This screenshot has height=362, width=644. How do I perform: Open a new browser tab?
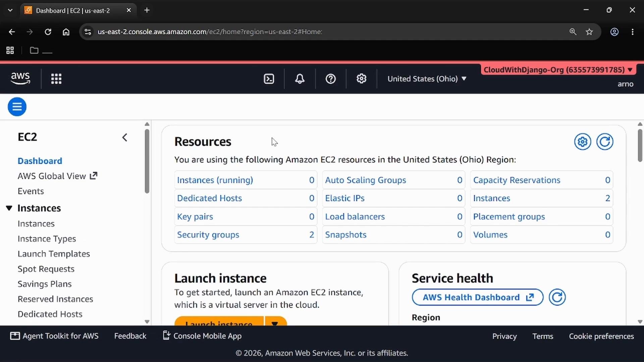click(x=147, y=10)
